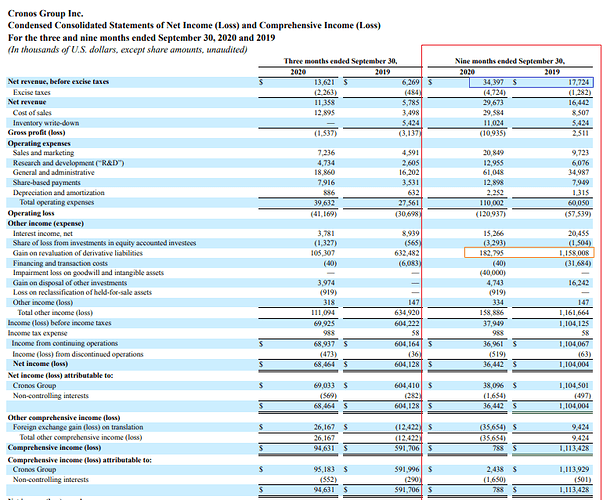Select the bold "Operating loss" row label
This screenshot has height=500, width=603.
pos(31,213)
